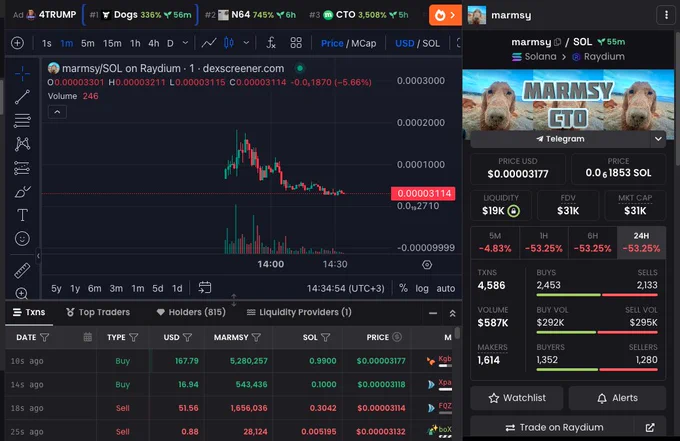Screen dimensions: 680x441
Task: Open the SOL column filter
Action: point(326,337)
